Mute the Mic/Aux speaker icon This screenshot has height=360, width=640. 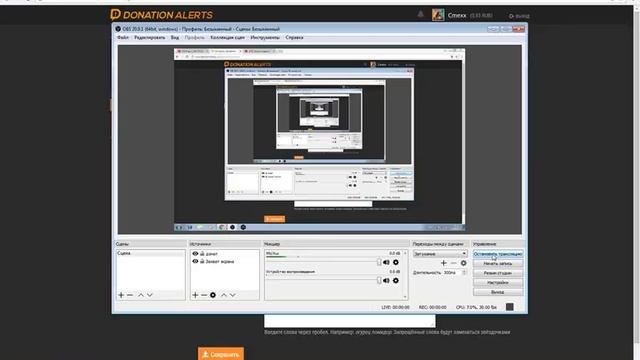click(x=386, y=262)
